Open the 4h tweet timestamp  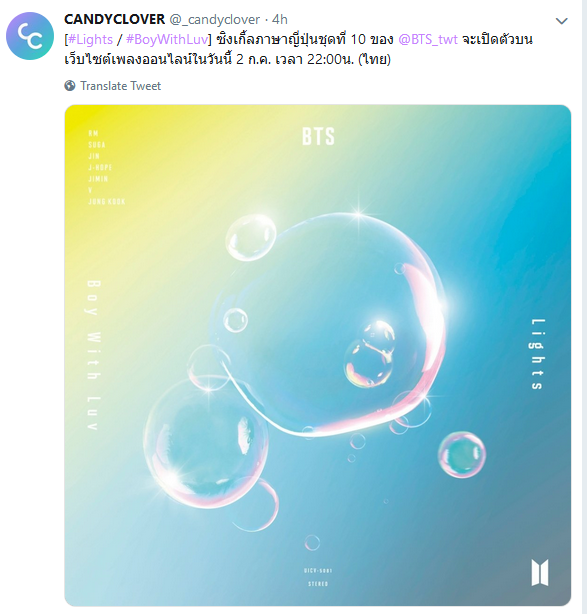280,19
